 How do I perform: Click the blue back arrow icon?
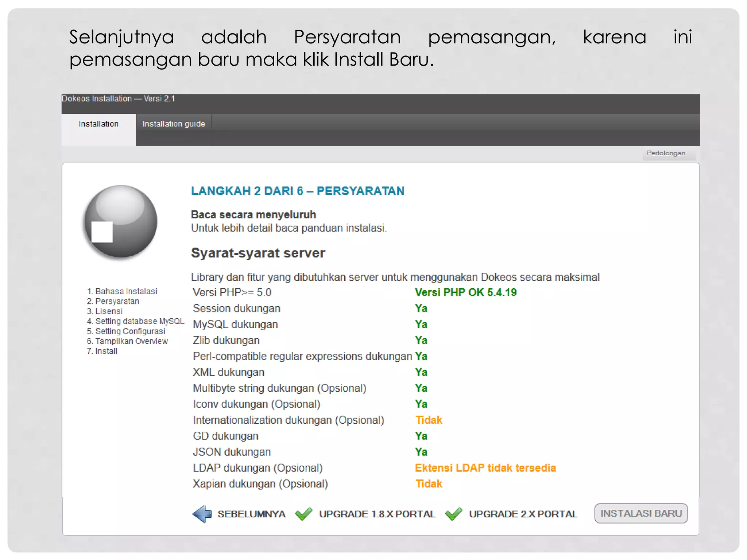coord(202,514)
